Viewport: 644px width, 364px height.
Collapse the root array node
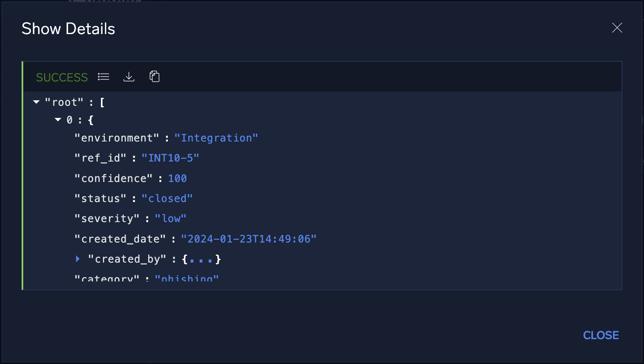click(36, 102)
